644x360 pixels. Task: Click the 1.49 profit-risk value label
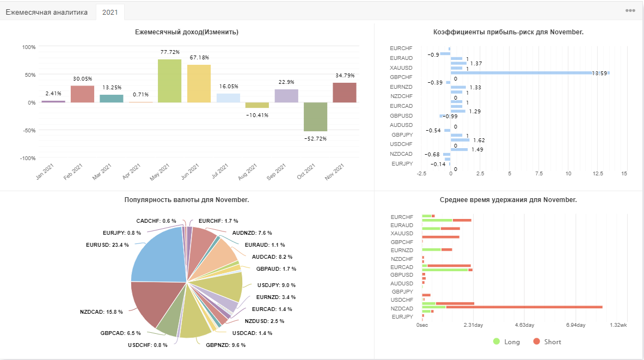click(x=477, y=150)
